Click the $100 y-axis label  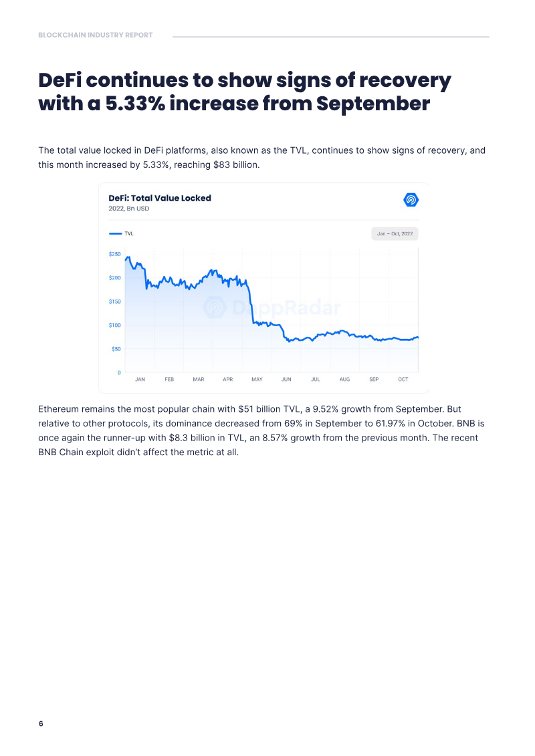[114, 325]
